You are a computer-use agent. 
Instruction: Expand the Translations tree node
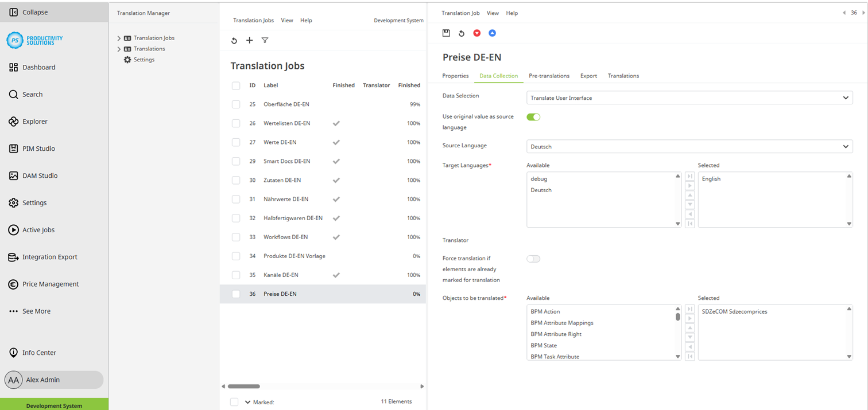tap(119, 48)
